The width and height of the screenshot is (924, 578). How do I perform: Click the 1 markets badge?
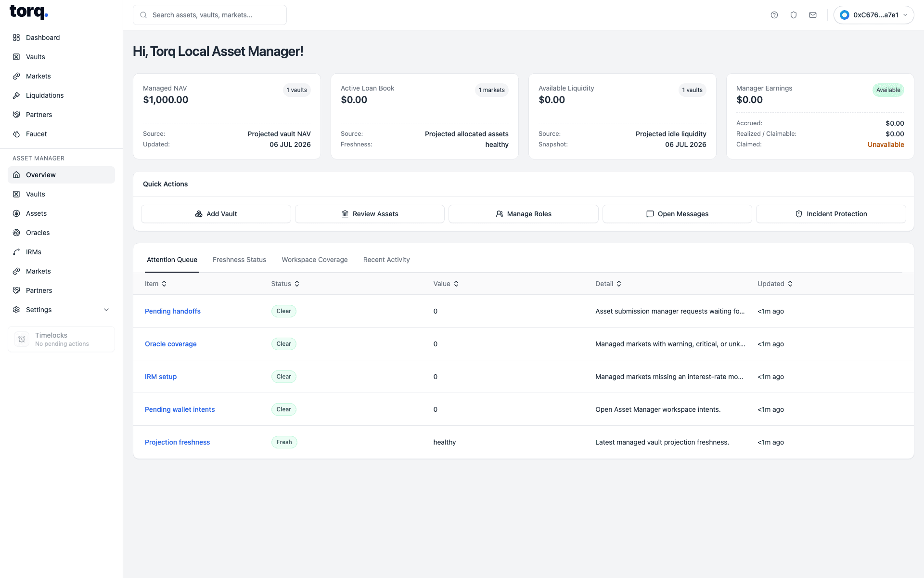tap(491, 90)
